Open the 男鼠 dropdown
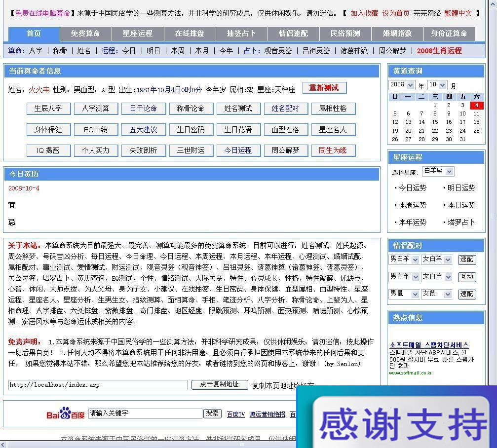Screen dimensions: 497x448 pos(404,294)
